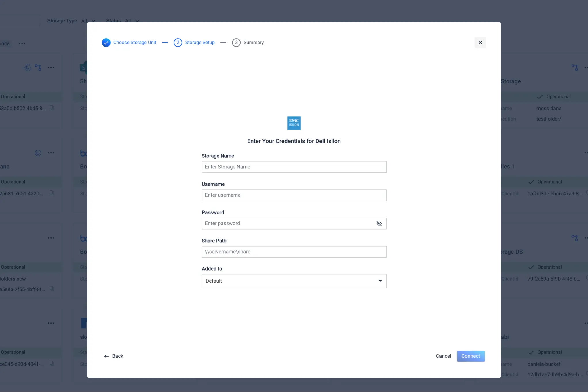Click into the Username field
588x392 pixels.
coord(294,195)
